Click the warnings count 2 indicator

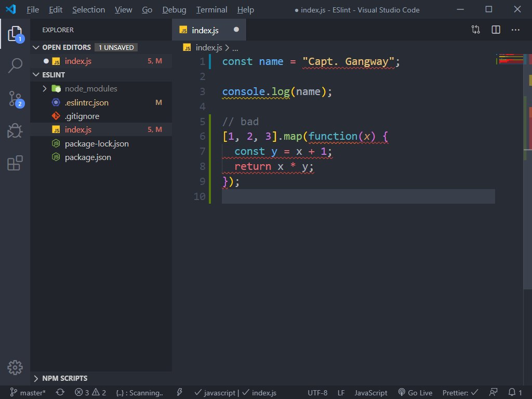(x=99, y=393)
